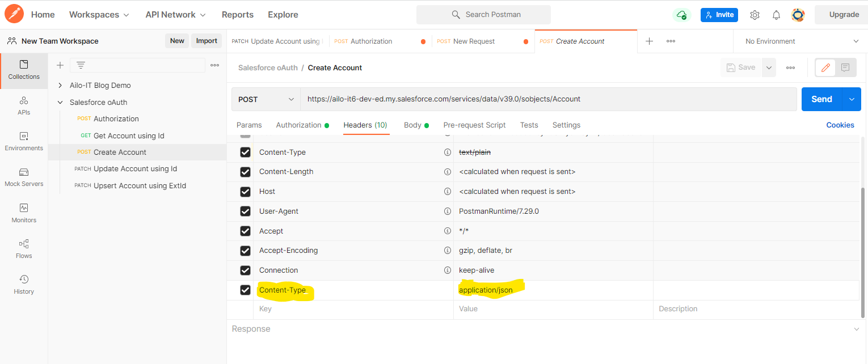Open the Cookies link
Image resolution: width=868 pixels, height=364 pixels.
840,125
